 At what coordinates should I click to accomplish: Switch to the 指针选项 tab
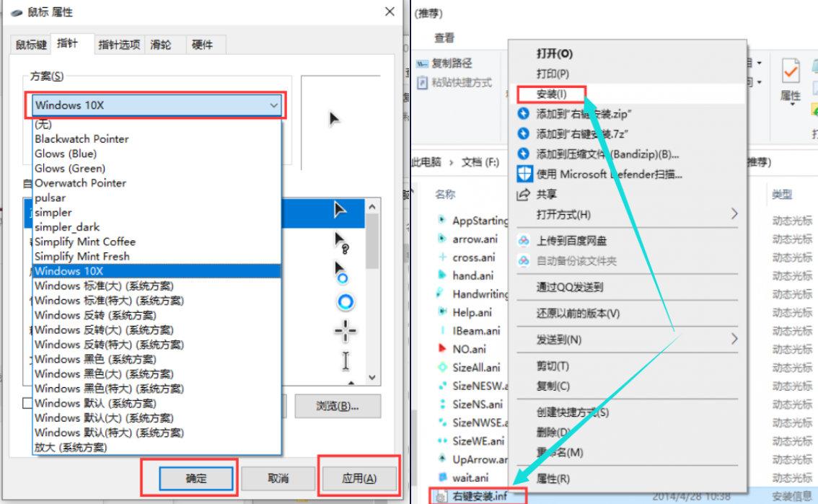click(x=119, y=45)
